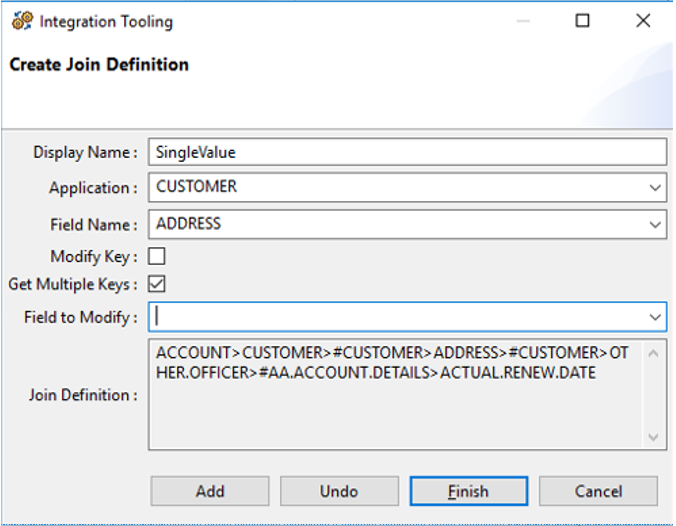Maximize the Integration Tooling dialog

coord(583,20)
